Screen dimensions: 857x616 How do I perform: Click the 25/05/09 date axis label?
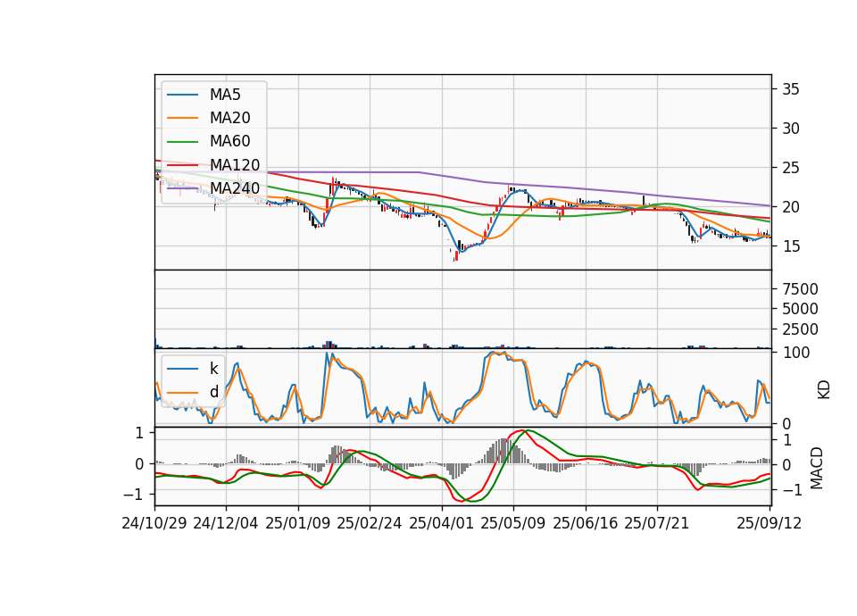click(513, 523)
